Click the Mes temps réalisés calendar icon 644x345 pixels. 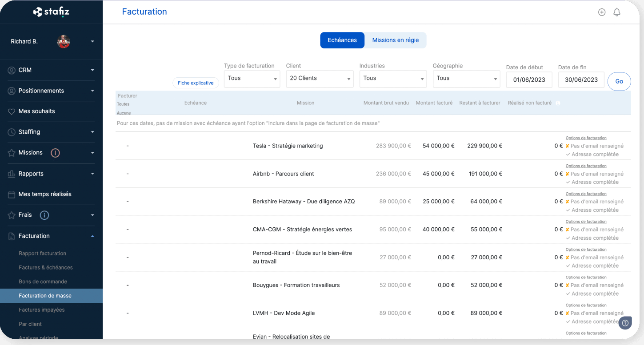point(12,194)
